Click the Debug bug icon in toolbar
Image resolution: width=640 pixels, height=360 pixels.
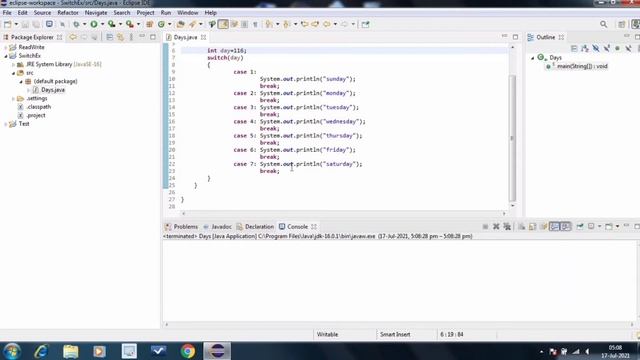76,24
